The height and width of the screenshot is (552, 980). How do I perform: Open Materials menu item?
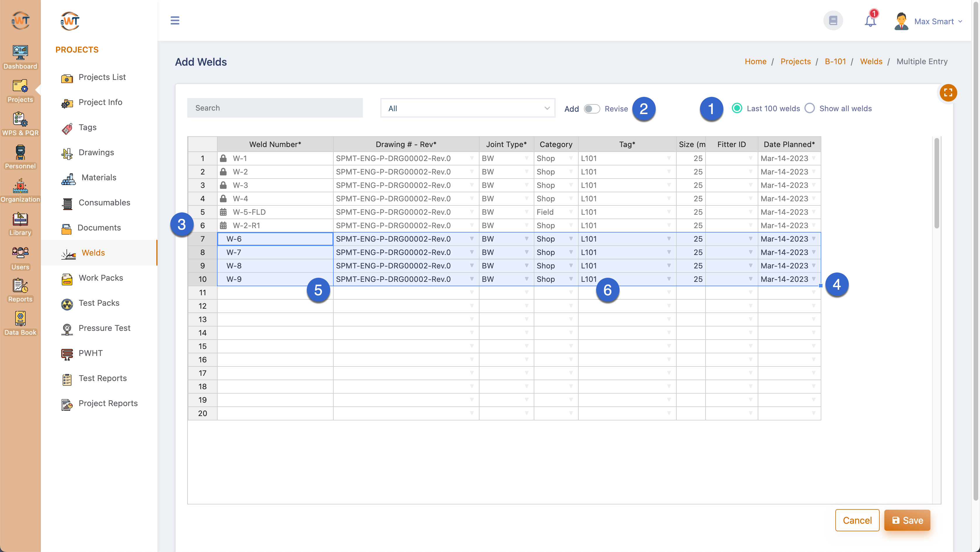pyautogui.click(x=99, y=178)
